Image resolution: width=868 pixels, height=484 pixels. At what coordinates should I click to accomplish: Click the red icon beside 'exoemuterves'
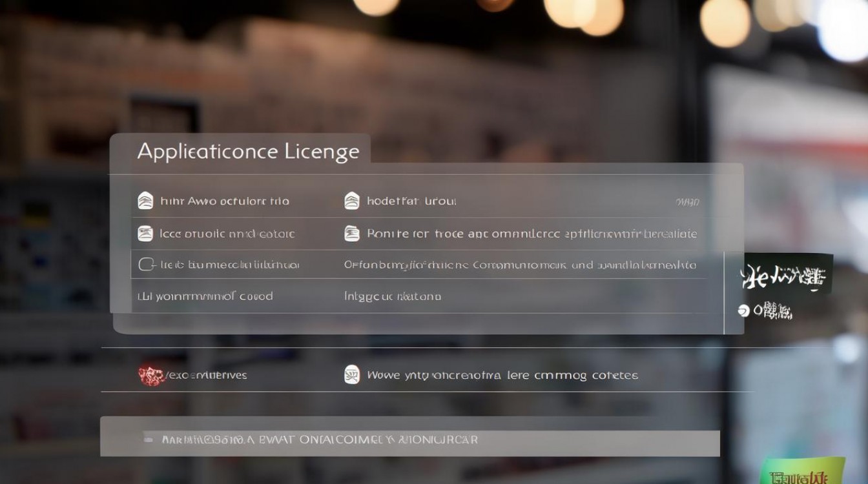click(x=151, y=375)
